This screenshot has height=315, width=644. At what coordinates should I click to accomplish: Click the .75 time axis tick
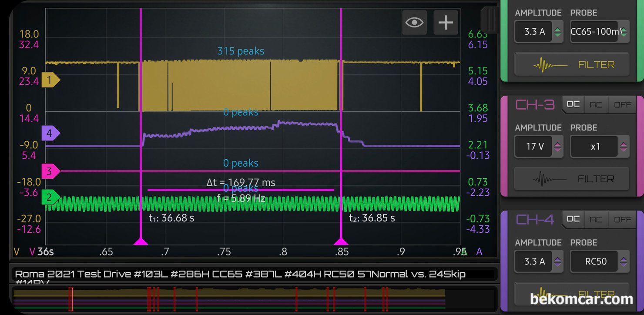pyautogui.click(x=224, y=252)
